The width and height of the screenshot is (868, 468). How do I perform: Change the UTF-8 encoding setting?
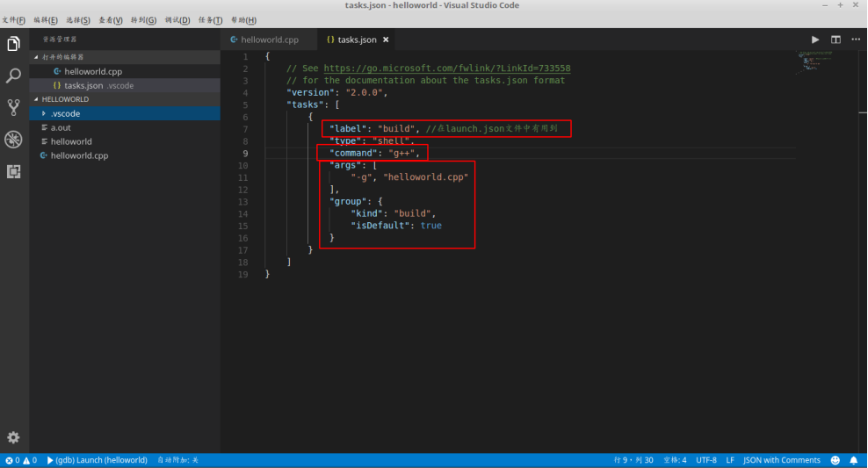706,460
